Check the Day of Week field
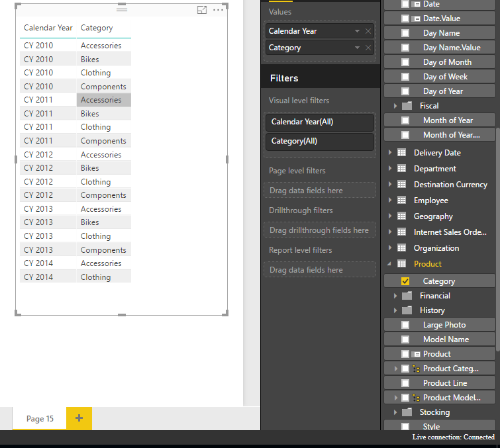500x448 pixels. 405,77
